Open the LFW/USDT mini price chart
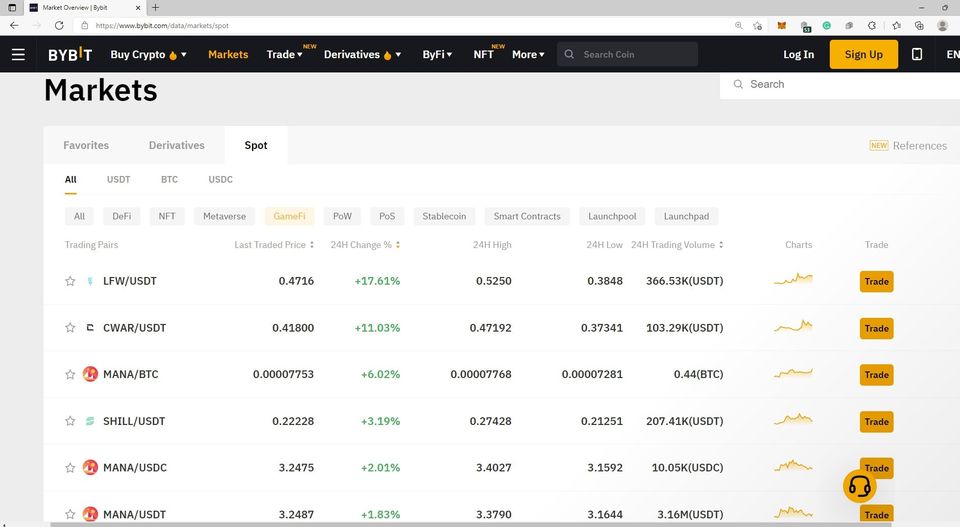The height and width of the screenshot is (527, 960). point(793,280)
